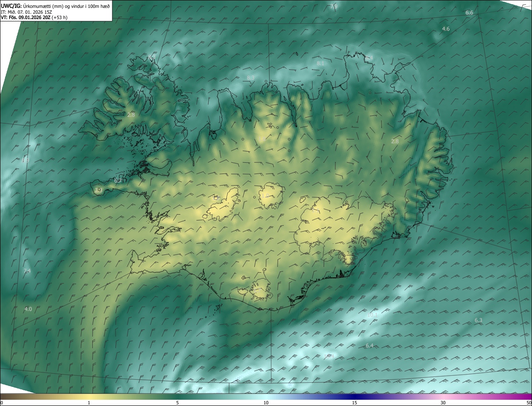Click the 6.7 value label on the map

click(118, 181)
